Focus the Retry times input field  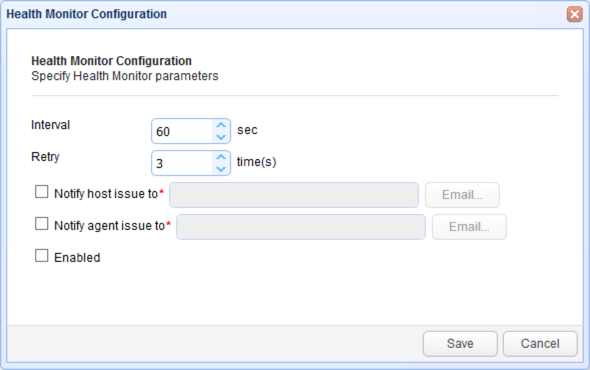coord(182,163)
